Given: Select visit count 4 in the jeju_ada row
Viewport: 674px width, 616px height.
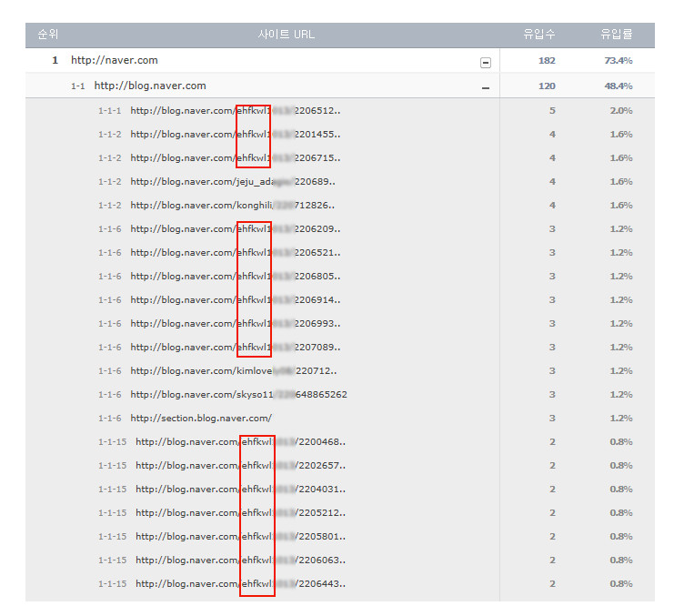Looking at the screenshot, I should pyautogui.click(x=552, y=181).
